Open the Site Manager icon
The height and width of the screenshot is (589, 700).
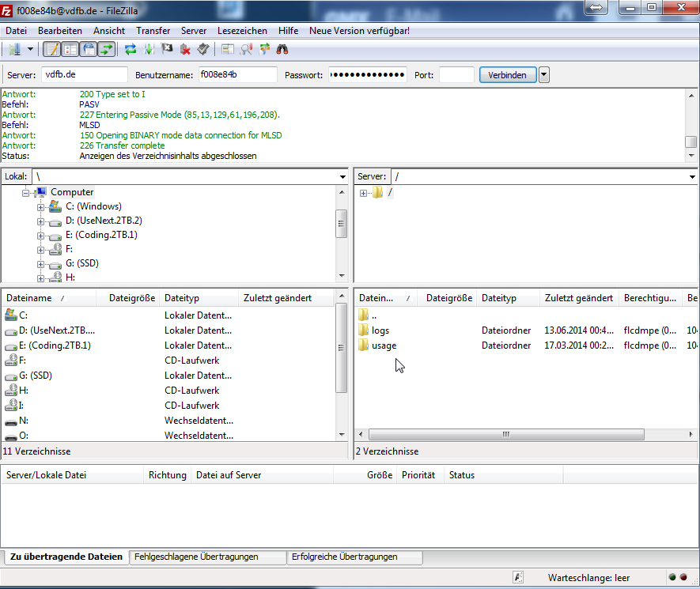pos(14,49)
